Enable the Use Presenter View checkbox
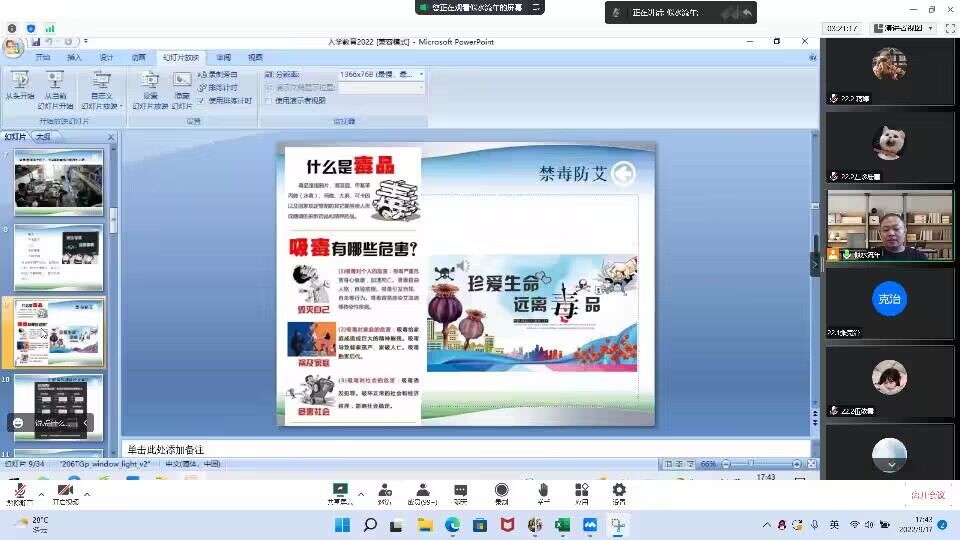The width and height of the screenshot is (960, 540). 268,100
